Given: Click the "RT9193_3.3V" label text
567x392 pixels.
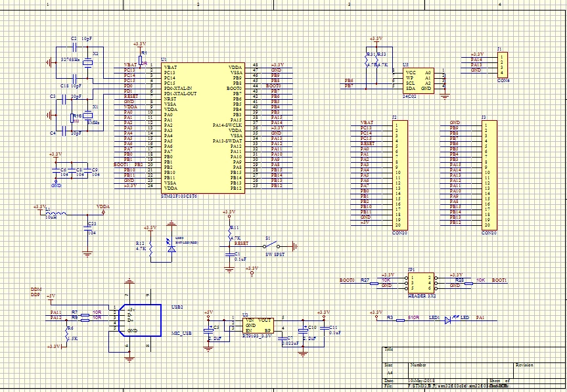Looking at the screenshot, I should click(257, 336).
